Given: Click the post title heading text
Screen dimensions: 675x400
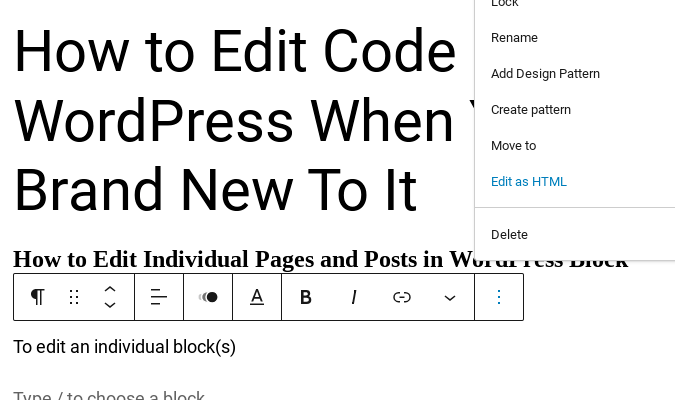Looking at the screenshot, I should click(x=236, y=121).
